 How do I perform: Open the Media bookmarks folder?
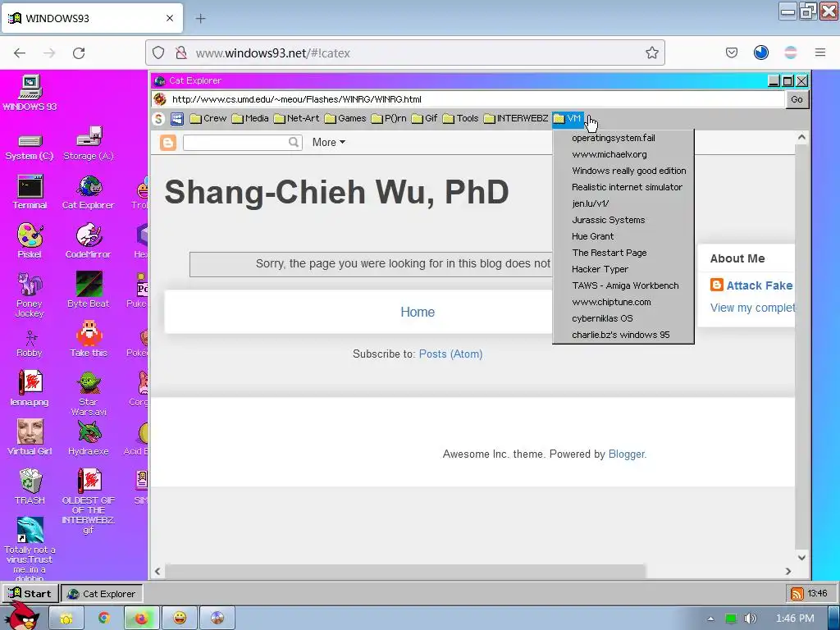[250, 118]
